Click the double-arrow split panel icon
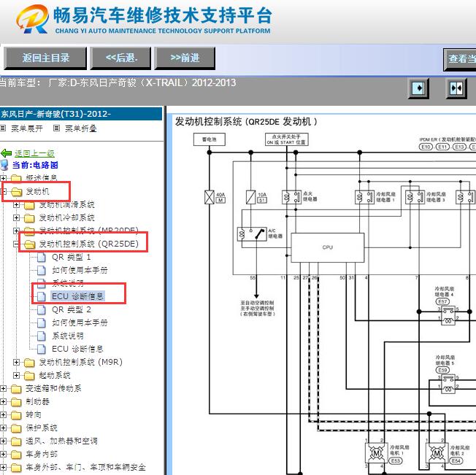This screenshot has height=475, width=476. [456, 88]
